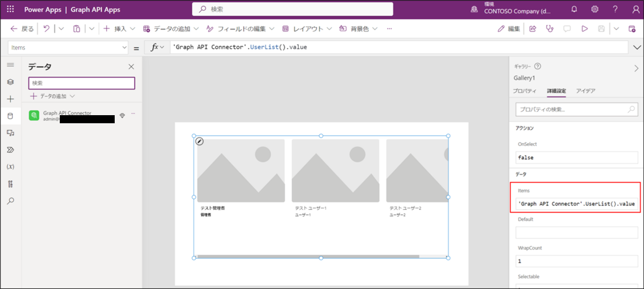Open the toolbar overflow ellipsis

coord(389,29)
